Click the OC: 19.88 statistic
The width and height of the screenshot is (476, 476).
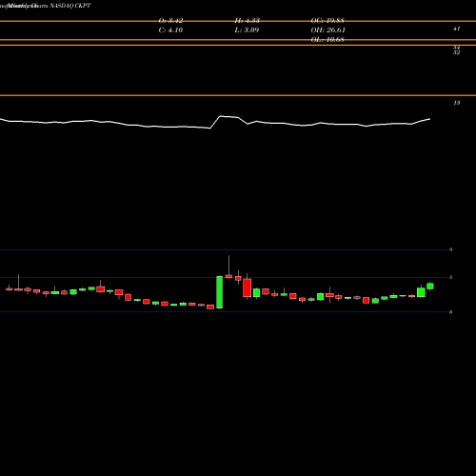tap(327, 21)
